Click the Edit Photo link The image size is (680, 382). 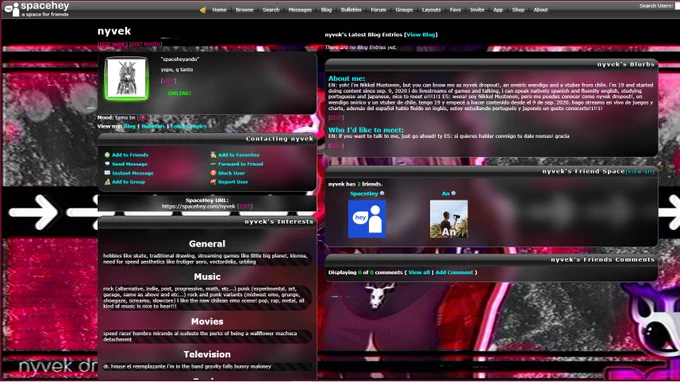pyautogui.click(x=146, y=44)
